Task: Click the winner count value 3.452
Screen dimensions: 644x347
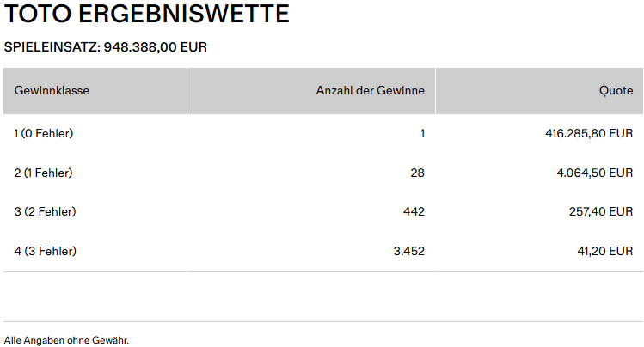Action: pos(408,251)
